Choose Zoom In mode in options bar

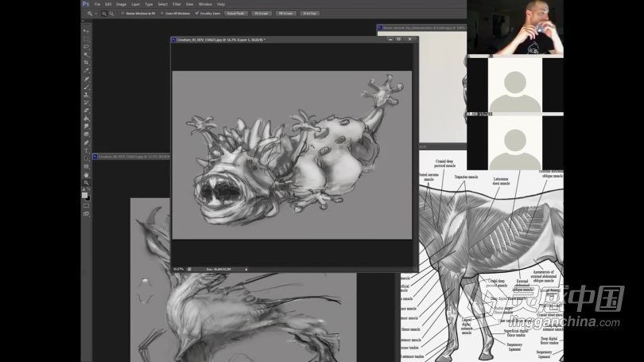click(104, 14)
